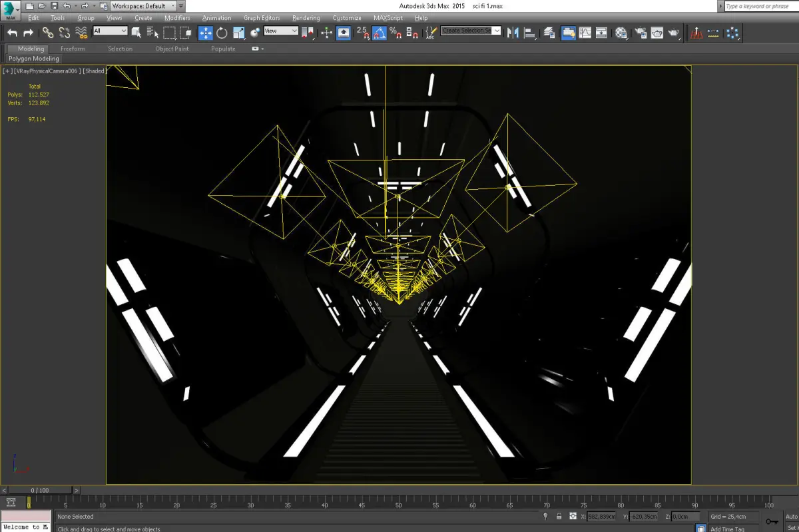
Task: Click the viewport [+] general menu label
Action: pos(7,71)
